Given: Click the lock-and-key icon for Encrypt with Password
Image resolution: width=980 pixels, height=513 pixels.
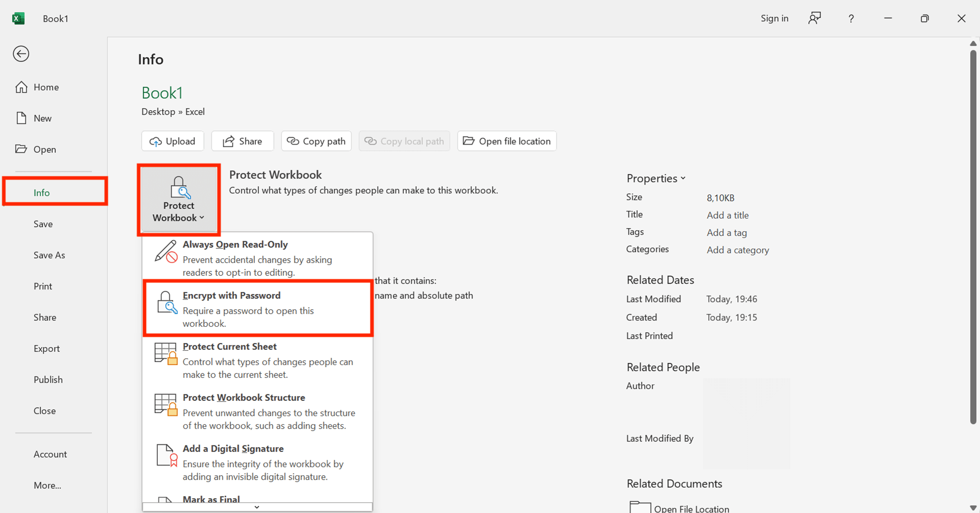Looking at the screenshot, I should coord(167,302).
